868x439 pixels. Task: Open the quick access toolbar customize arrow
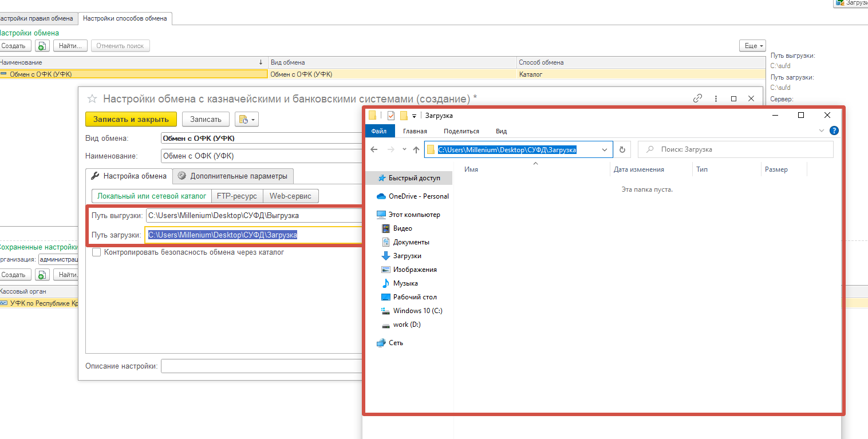click(414, 116)
